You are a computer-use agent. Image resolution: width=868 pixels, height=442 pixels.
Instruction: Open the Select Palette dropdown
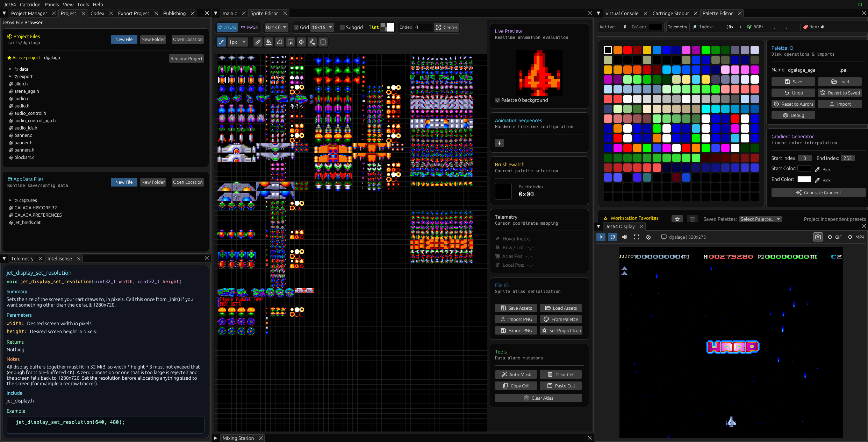[761, 219]
